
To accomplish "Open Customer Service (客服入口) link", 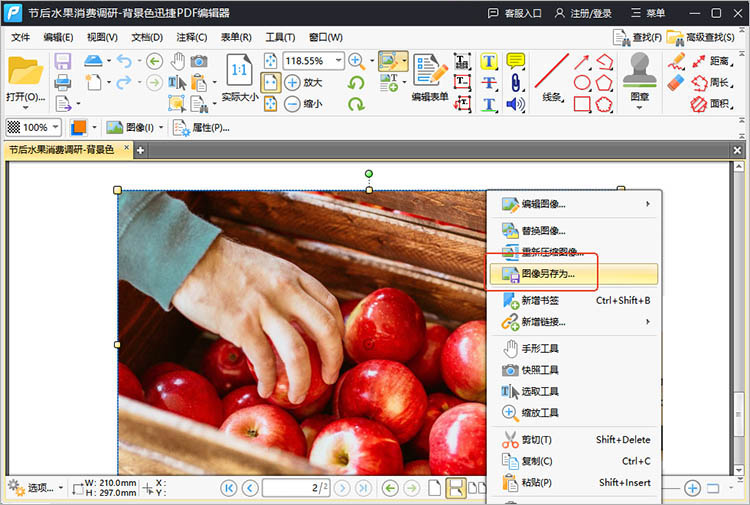I will click(x=514, y=13).
